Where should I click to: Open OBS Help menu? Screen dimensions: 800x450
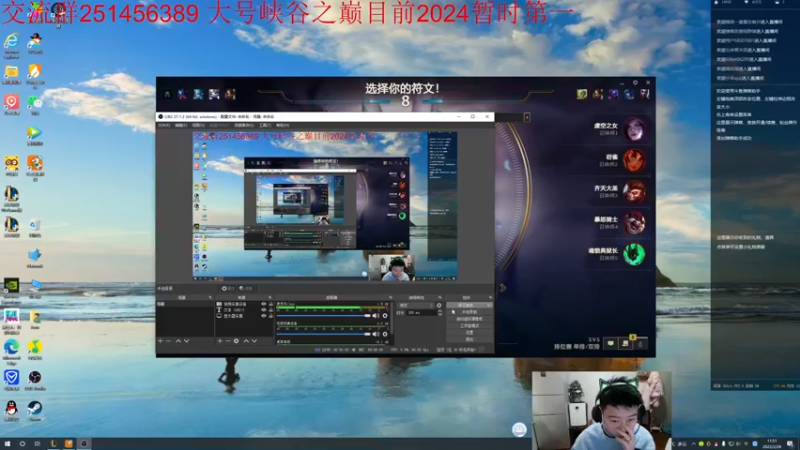click(x=282, y=126)
